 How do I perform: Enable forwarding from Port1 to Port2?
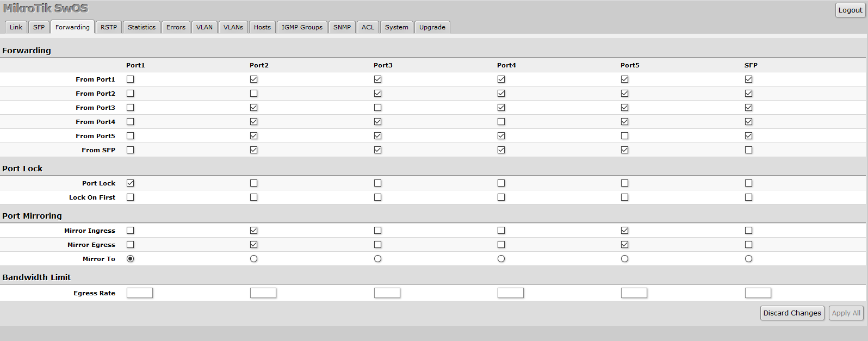click(x=254, y=79)
